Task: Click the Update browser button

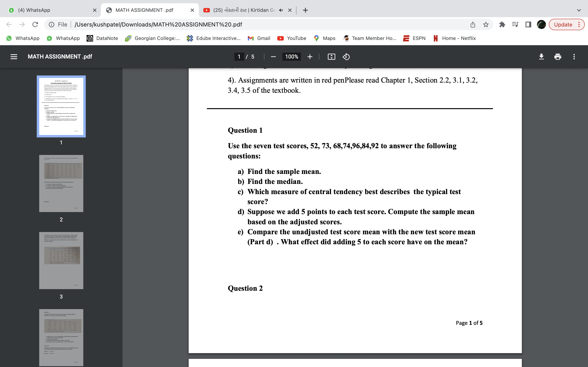Action: click(563, 24)
